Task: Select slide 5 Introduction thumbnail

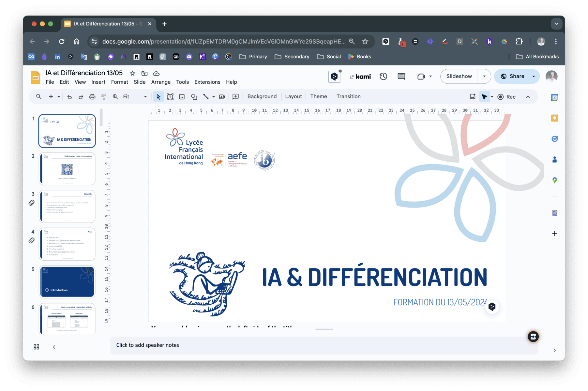Action: pyautogui.click(x=67, y=282)
